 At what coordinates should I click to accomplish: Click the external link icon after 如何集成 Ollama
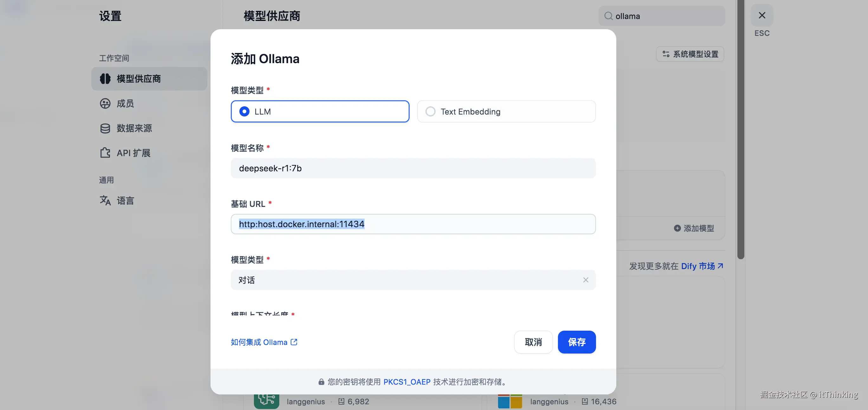(294, 342)
